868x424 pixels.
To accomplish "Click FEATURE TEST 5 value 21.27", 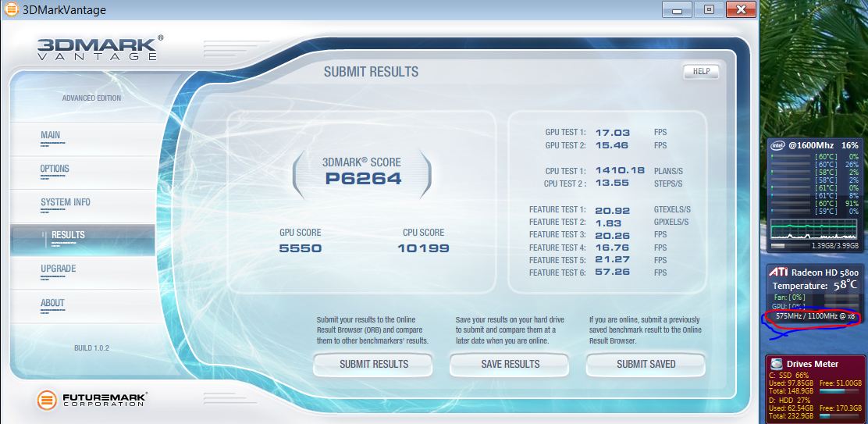I will coord(612,260).
